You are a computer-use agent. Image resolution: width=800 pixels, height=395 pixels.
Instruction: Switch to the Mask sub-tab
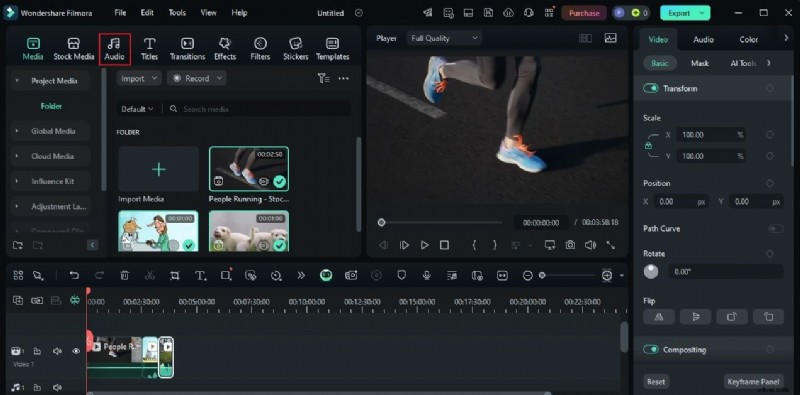[x=699, y=63]
